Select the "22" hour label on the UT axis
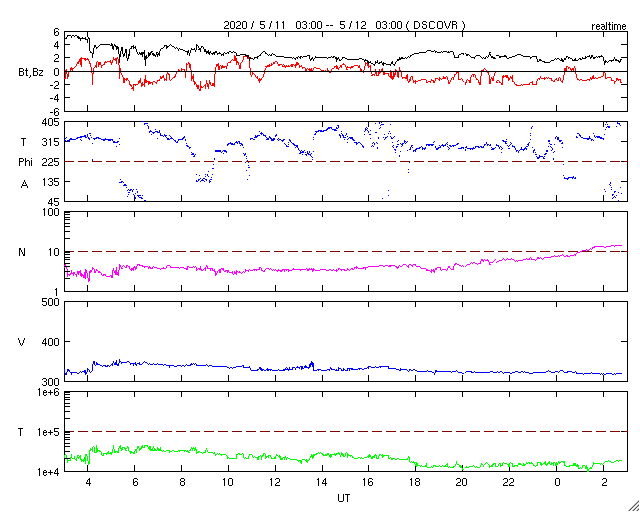The width and height of the screenshot is (640, 512). tap(509, 482)
